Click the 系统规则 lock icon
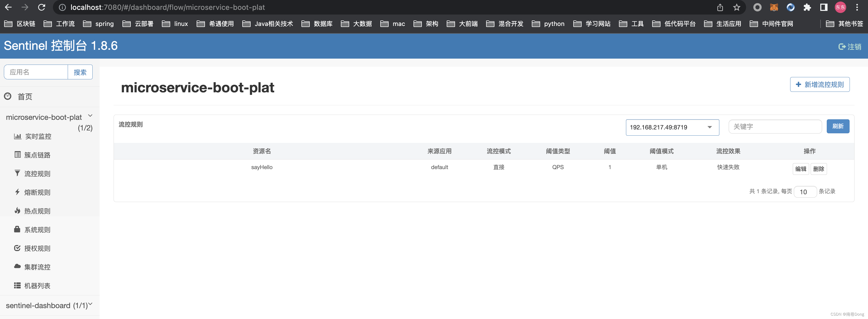Image resolution: width=868 pixels, height=319 pixels. point(17,229)
